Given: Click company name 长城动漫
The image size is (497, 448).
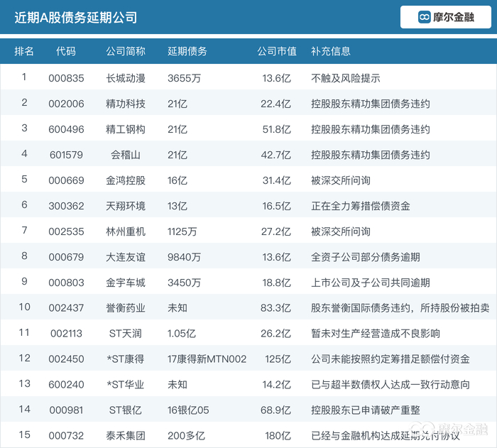Looking at the screenshot, I should [x=126, y=78].
